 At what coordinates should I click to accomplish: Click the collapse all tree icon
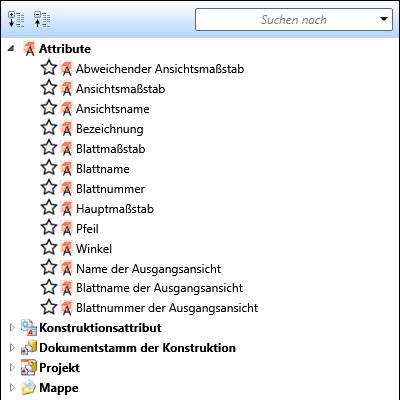42,20
